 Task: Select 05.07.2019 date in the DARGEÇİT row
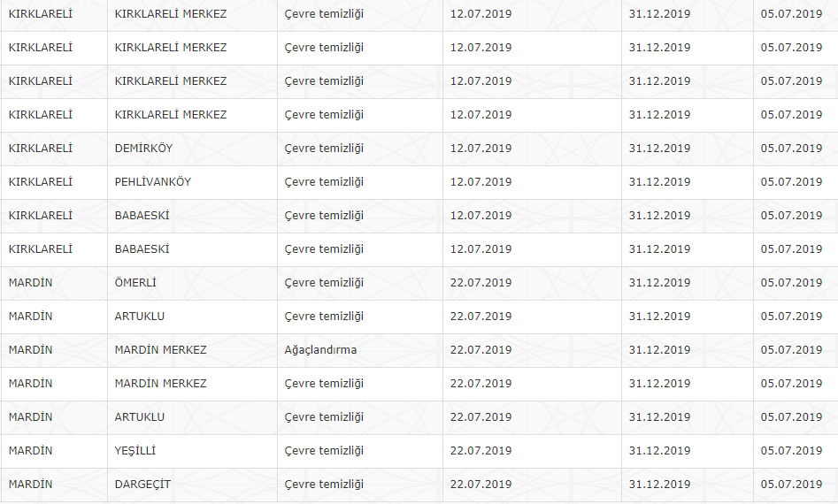791,485
